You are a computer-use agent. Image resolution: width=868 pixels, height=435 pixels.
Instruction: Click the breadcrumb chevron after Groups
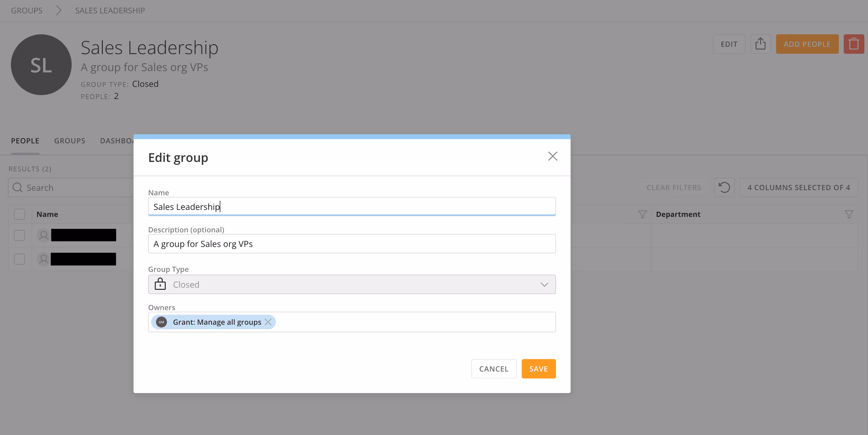59,10
